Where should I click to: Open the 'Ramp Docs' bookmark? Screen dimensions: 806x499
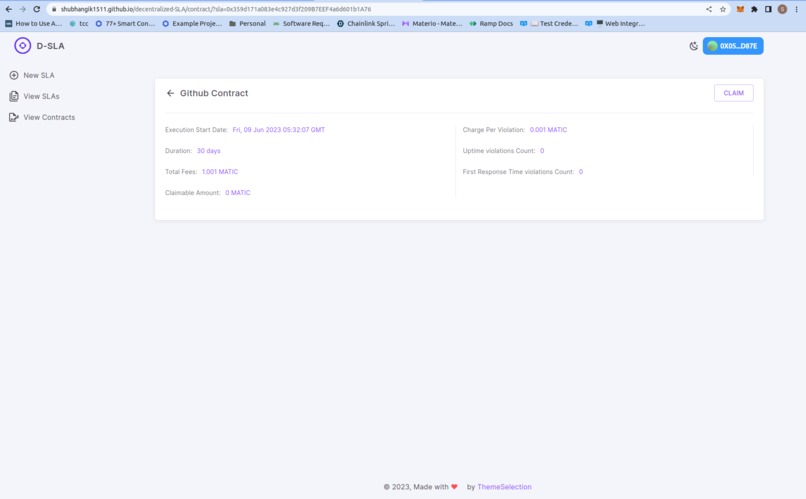click(x=491, y=24)
